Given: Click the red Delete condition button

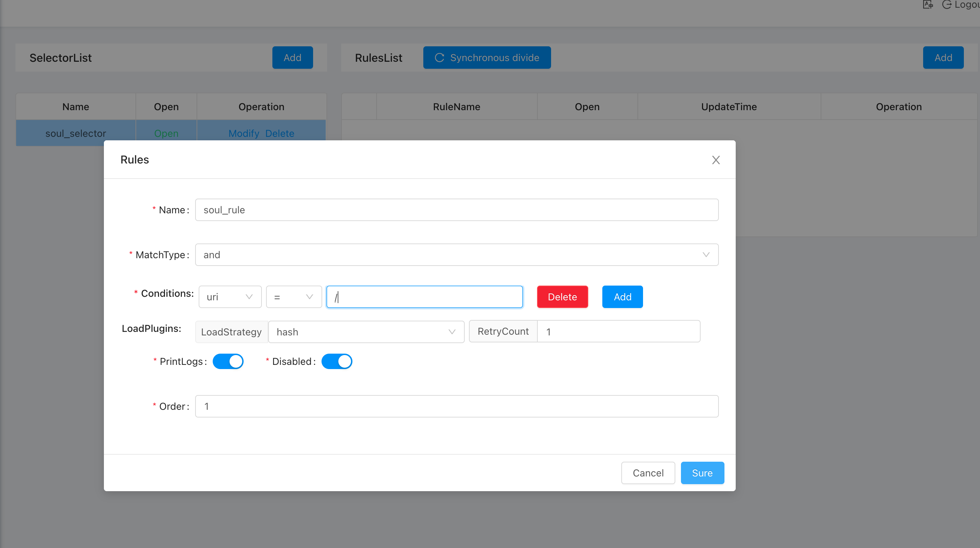Looking at the screenshot, I should [x=562, y=297].
